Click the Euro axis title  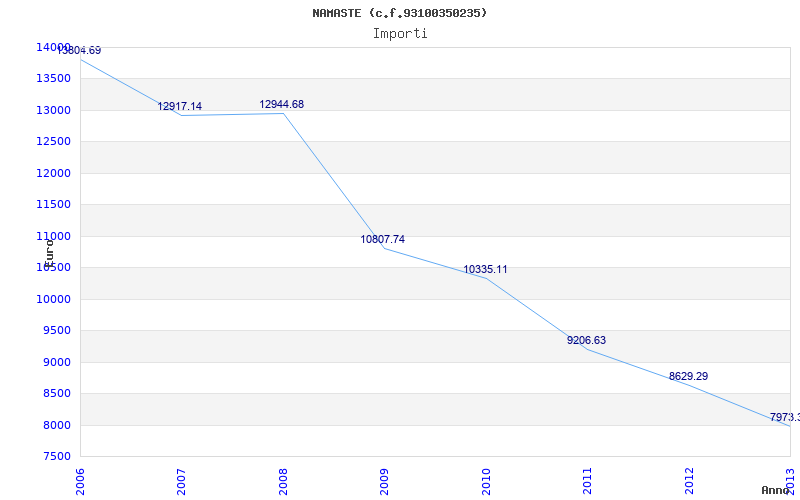(49, 254)
